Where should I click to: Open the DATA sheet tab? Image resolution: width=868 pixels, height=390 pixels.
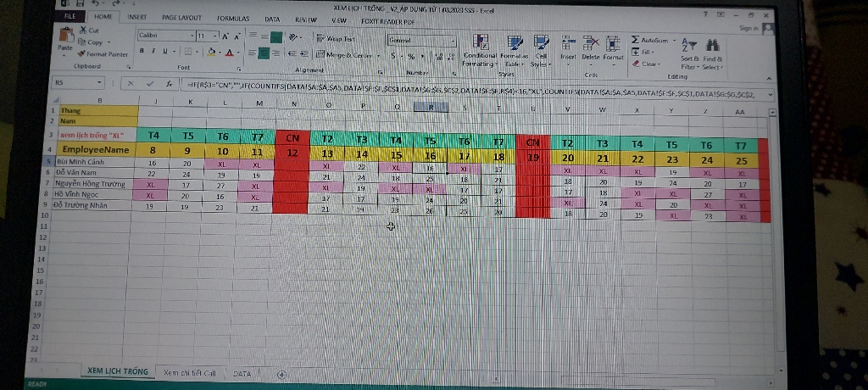pos(242,373)
